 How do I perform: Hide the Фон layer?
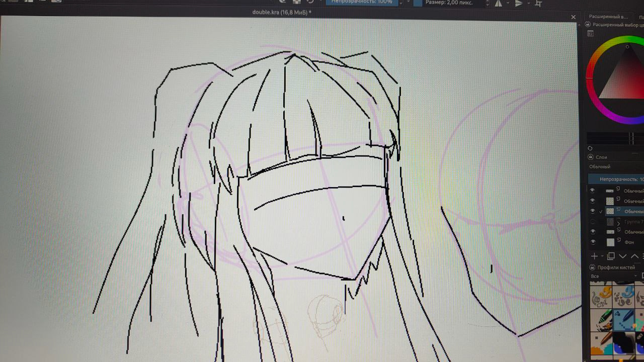[593, 242]
